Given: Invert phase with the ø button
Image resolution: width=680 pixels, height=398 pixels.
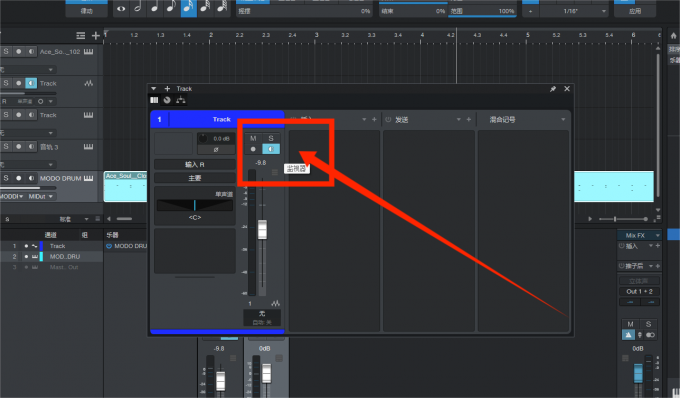Looking at the screenshot, I should [x=216, y=150].
